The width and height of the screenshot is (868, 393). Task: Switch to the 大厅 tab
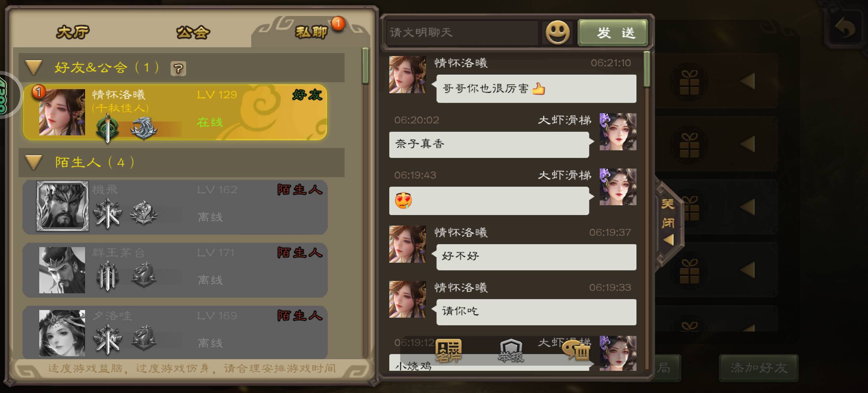[x=73, y=32]
